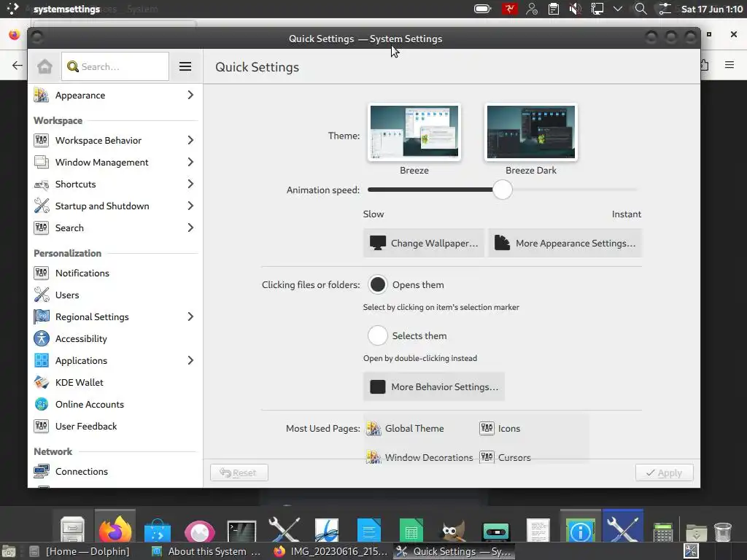Open the Search settings category
Screen dimensions: 747x560
[115, 227]
